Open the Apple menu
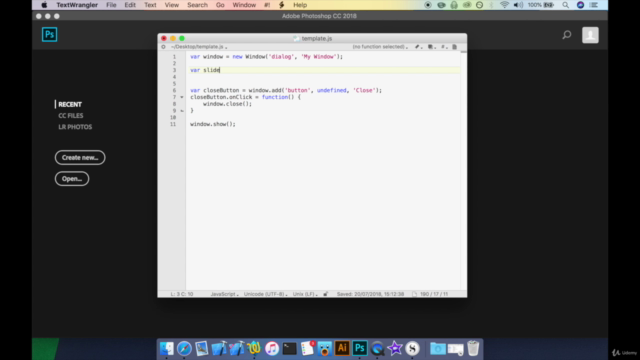Viewport: 640px width, 360px height. pos(44,5)
